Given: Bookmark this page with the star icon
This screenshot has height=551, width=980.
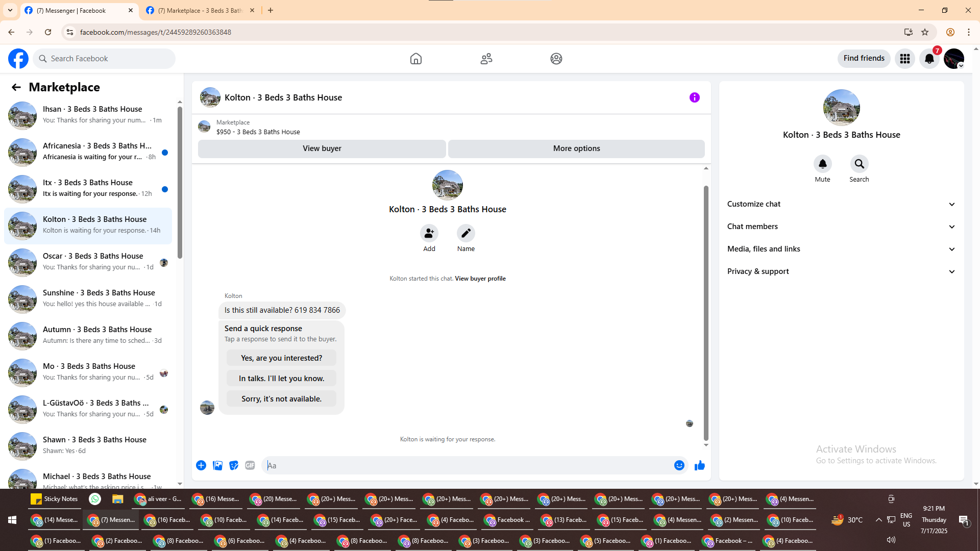Looking at the screenshot, I should (925, 32).
